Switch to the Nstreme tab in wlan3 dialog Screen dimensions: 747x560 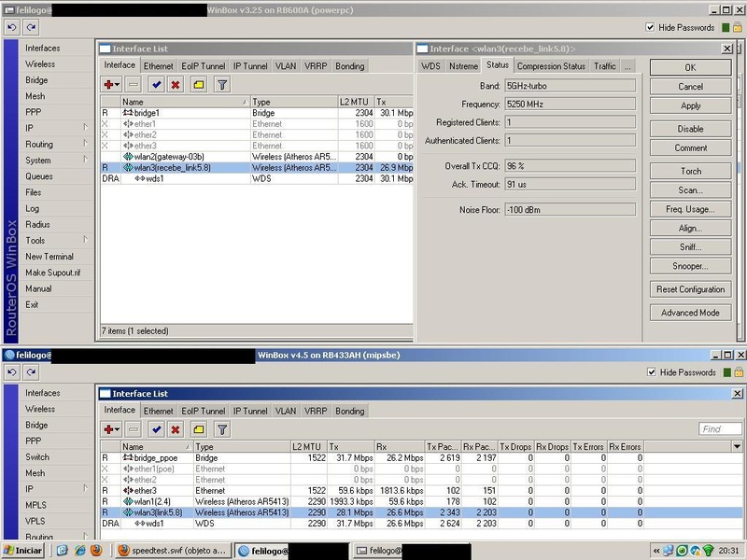tap(463, 66)
